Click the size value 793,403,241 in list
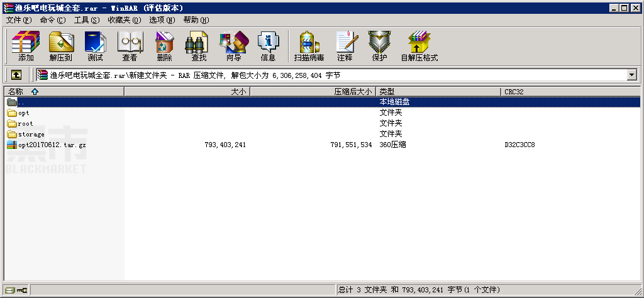Screen dimensions: 644x298 click(x=225, y=145)
